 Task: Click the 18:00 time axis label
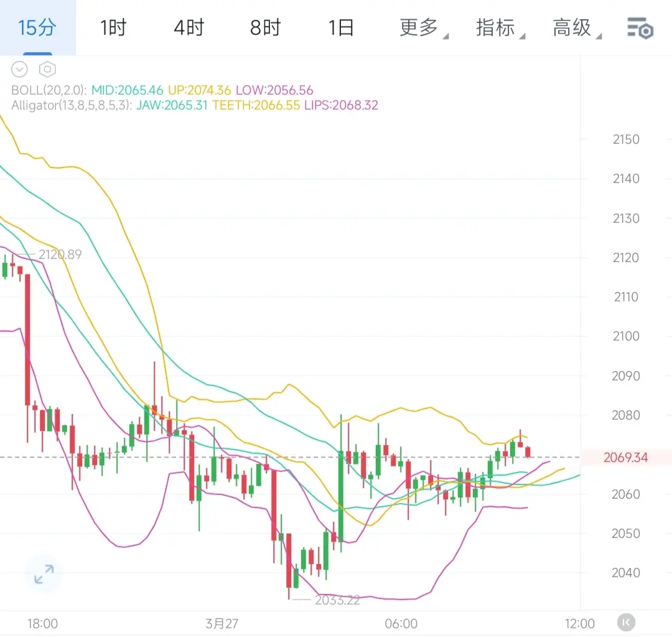(42, 623)
